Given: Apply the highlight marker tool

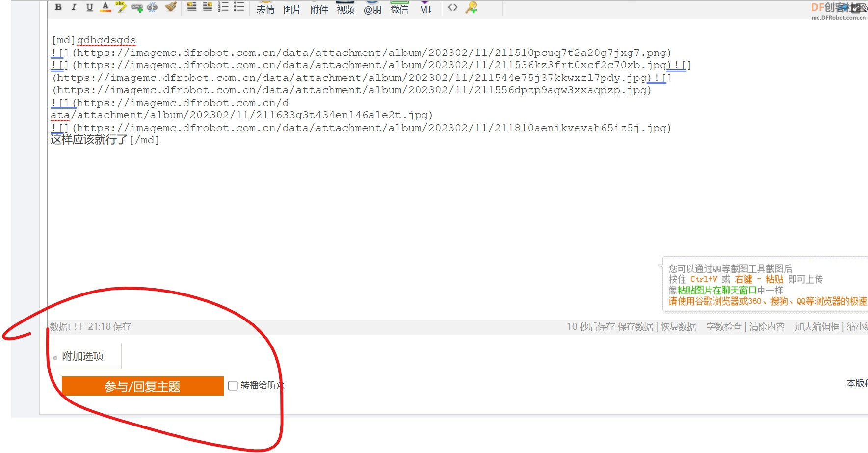Looking at the screenshot, I should click(x=121, y=7).
